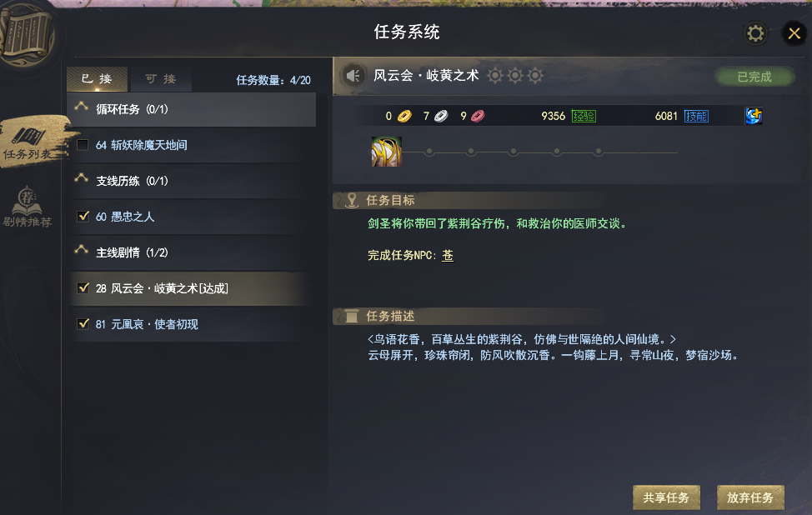Follow the NPC link 苍
The image size is (812, 515).
click(x=448, y=255)
